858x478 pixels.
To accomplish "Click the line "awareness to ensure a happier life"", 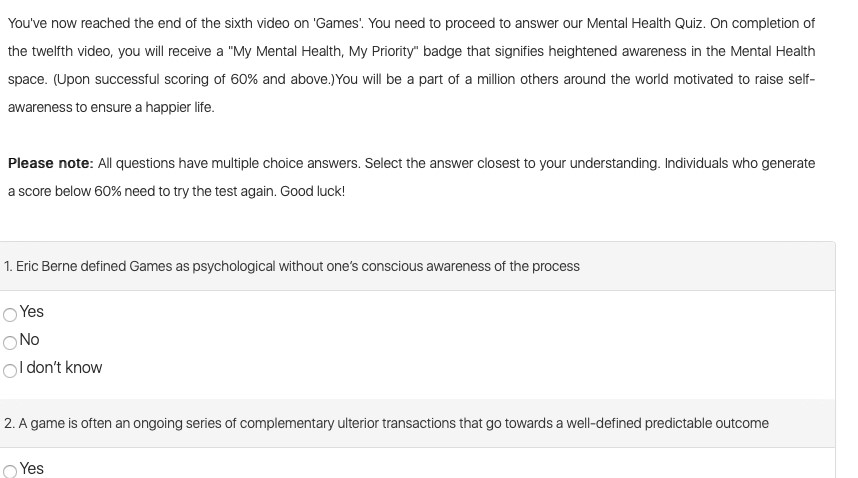I will click(x=111, y=107).
